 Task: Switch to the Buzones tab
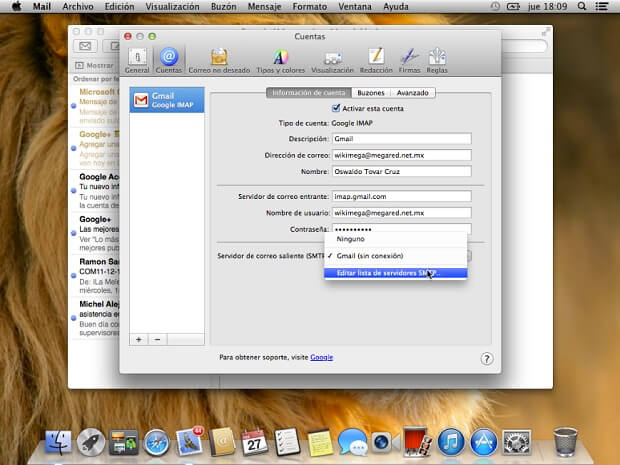371,93
